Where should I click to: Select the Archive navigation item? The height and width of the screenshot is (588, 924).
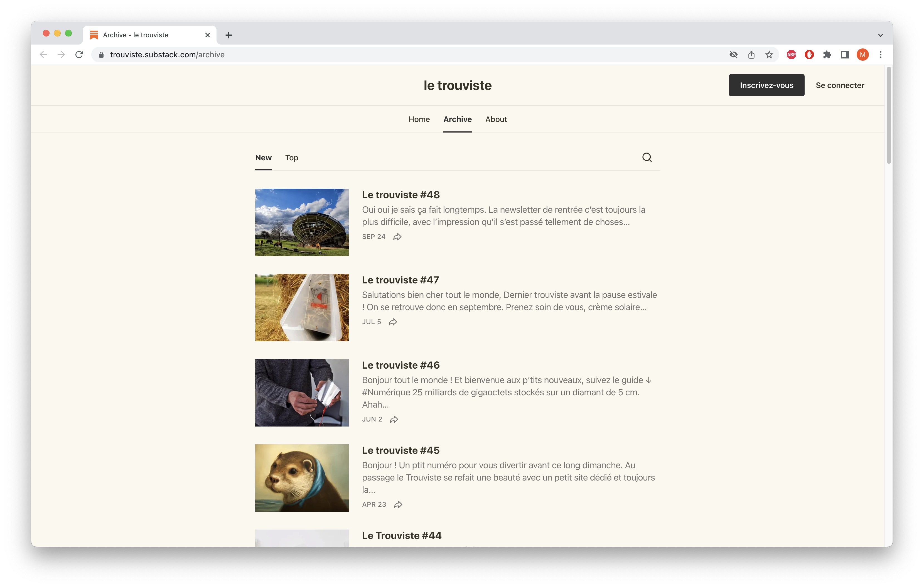point(457,119)
